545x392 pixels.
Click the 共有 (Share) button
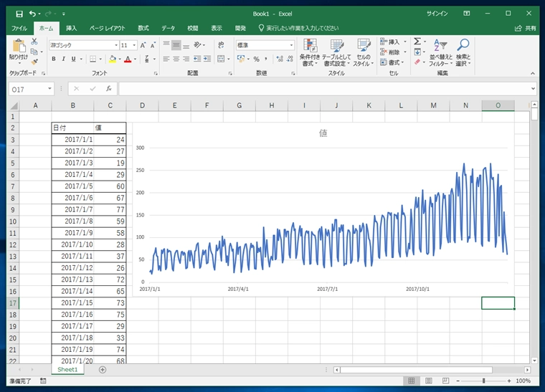pyautogui.click(x=526, y=28)
